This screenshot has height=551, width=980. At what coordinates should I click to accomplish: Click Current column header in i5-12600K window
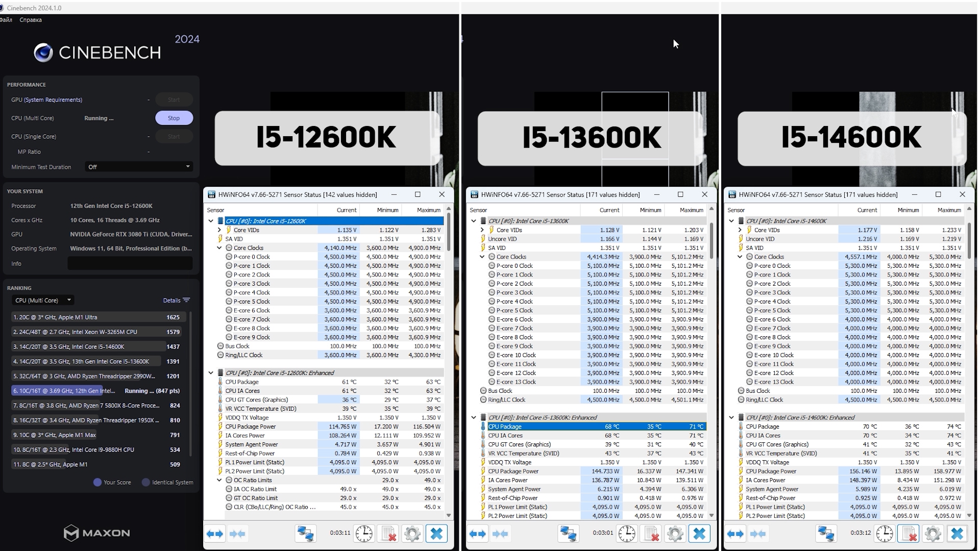tap(339, 210)
